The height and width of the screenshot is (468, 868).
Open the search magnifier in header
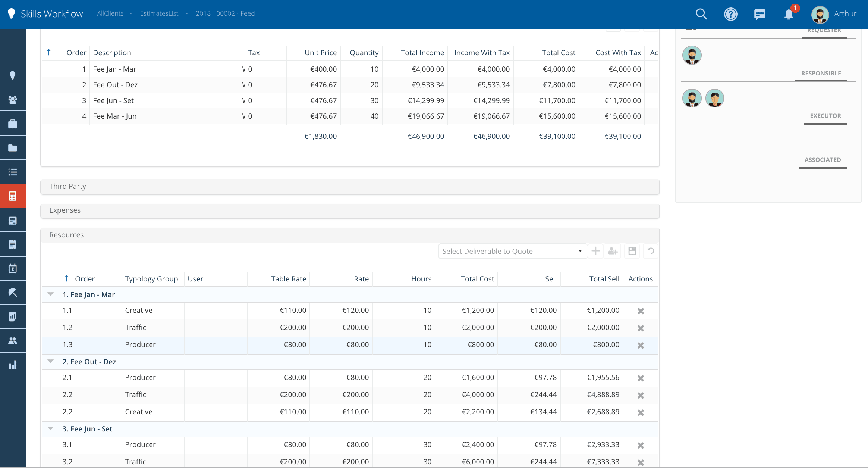(x=701, y=14)
